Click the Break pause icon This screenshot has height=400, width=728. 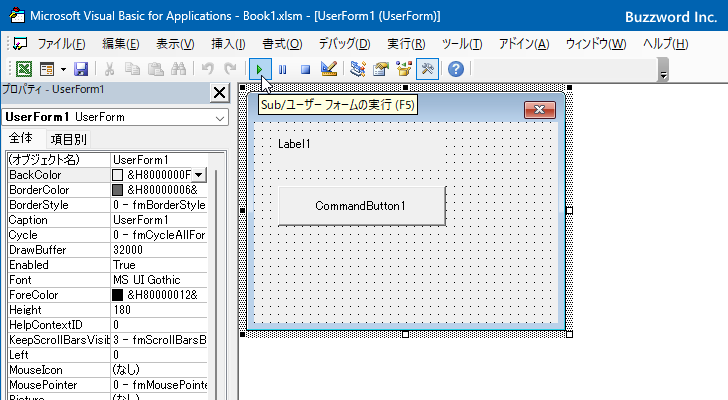pos(282,70)
